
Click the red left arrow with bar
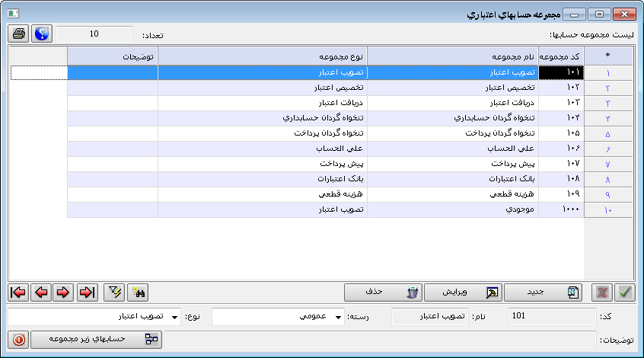tap(19, 292)
